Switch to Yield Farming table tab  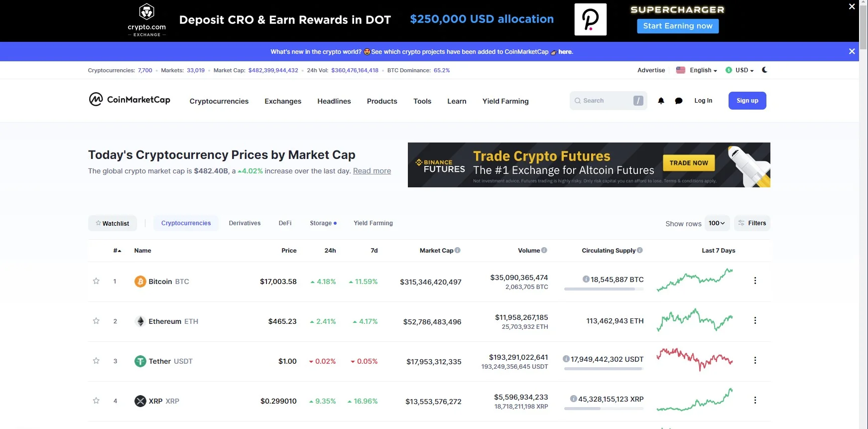[373, 223]
